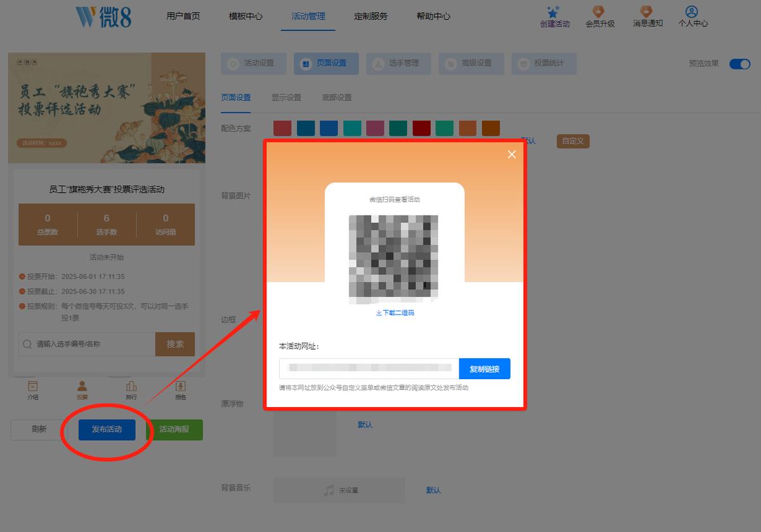761x532 pixels.
Task: Open 模板中心 in the top menu
Action: click(x=245, y=16)
